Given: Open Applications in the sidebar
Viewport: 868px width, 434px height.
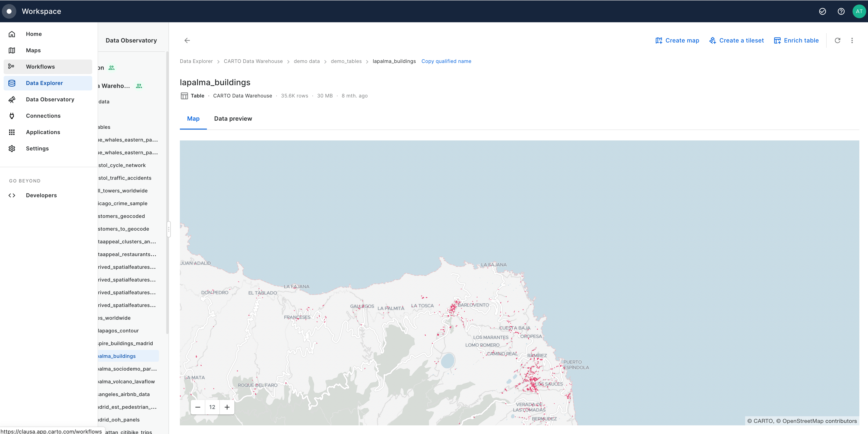Looking at the screenshot, I should (48, 132).
